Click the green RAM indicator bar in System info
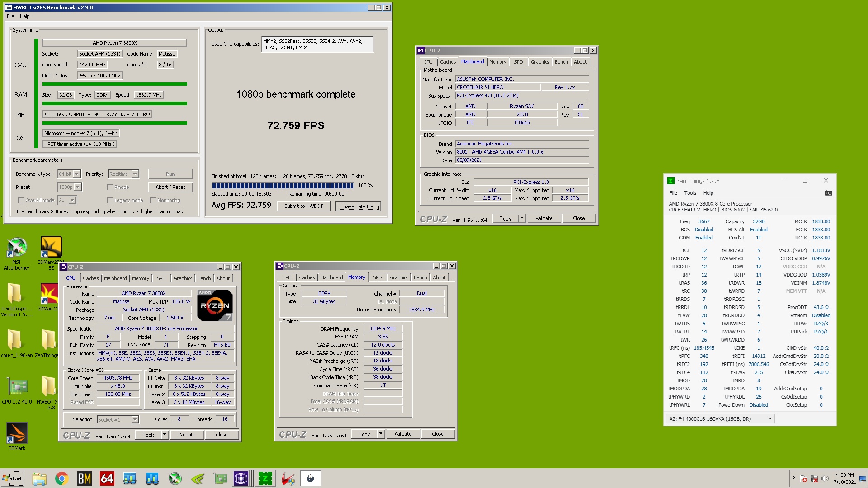 [115, 103]
